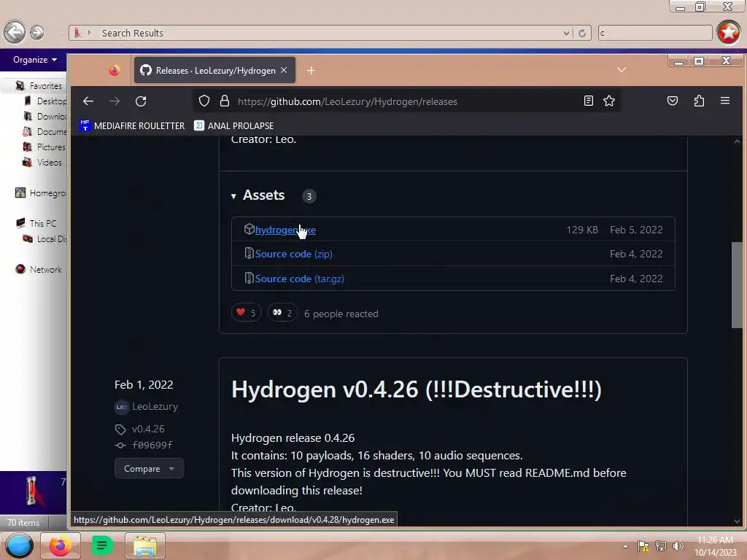Close the Releases LeoLezury/Hydrogen tab
This screenshot has width=747, height=560.
click(284, 70)
